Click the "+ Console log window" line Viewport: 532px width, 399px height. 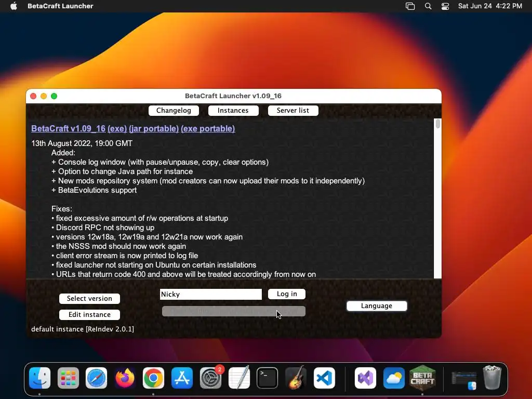coord(160,162)
